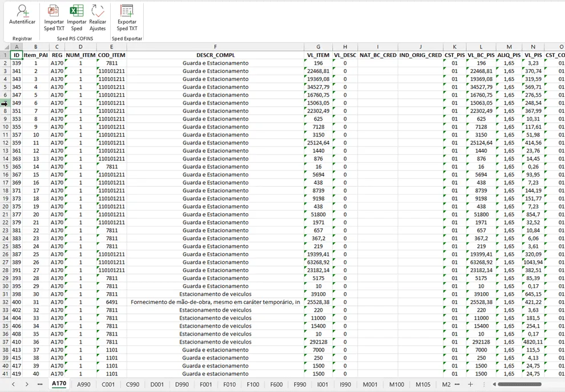Go to next sheet tab arrow
The image size is (565, 392).
click(27, 385)
